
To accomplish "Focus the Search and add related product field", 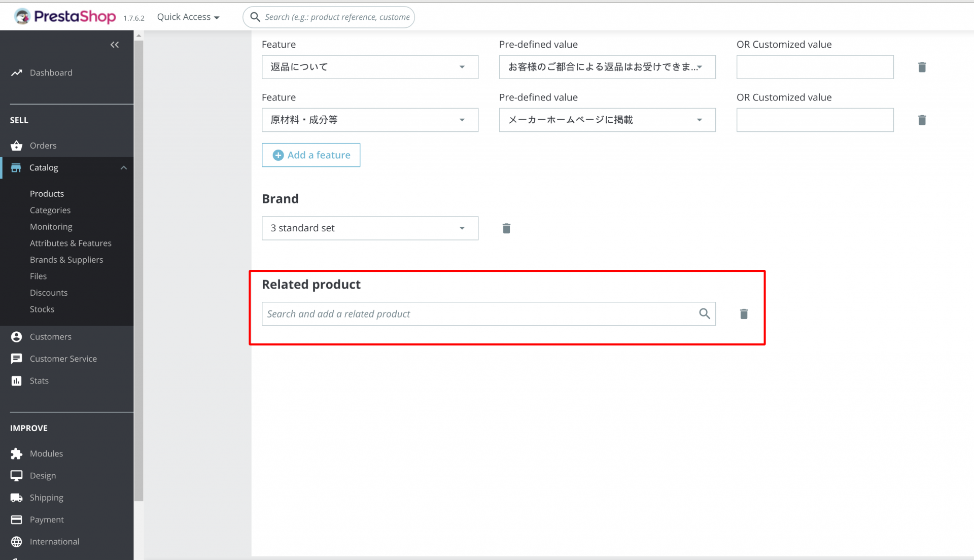I will point(489,314).
